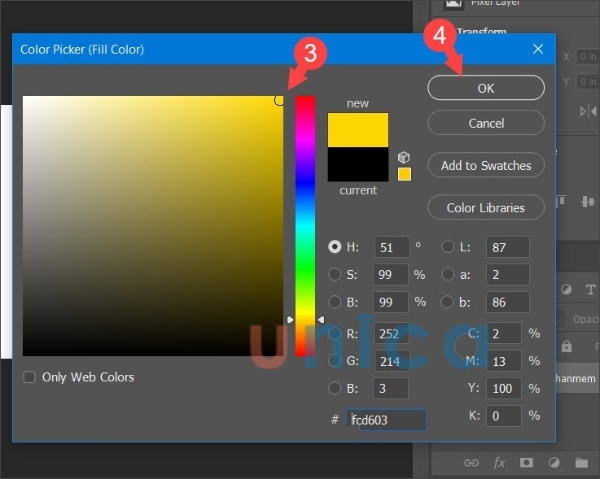Click the type layer filter T icon
The height and width of the screenshot is (479, 600).
590,290
